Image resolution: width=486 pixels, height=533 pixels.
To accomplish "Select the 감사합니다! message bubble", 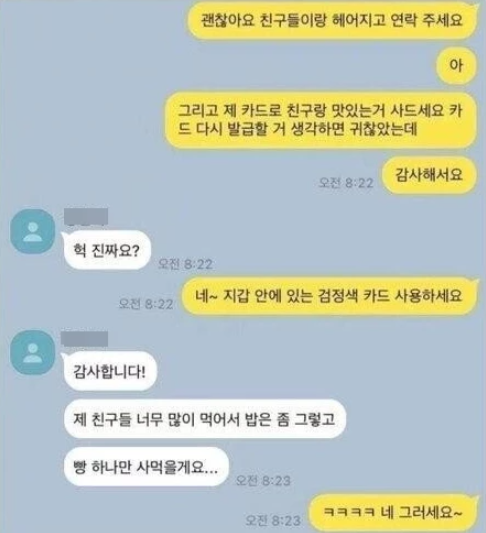I will coord(109,371).
